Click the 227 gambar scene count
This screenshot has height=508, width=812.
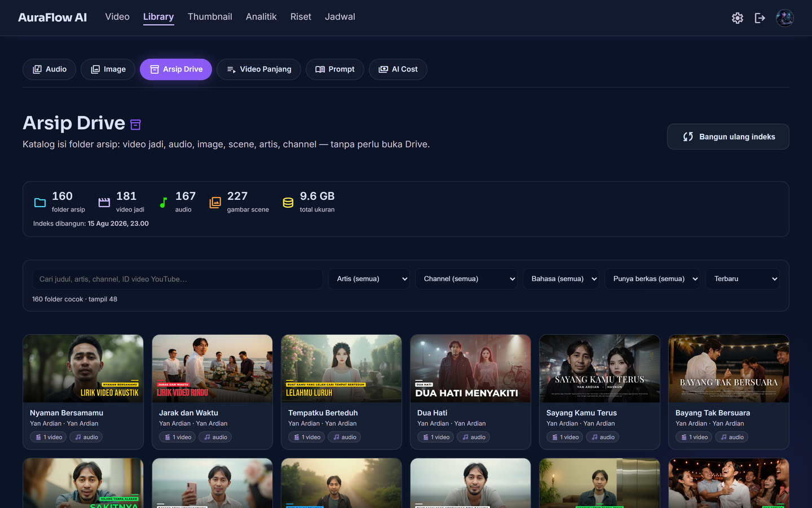click(237, 196)
